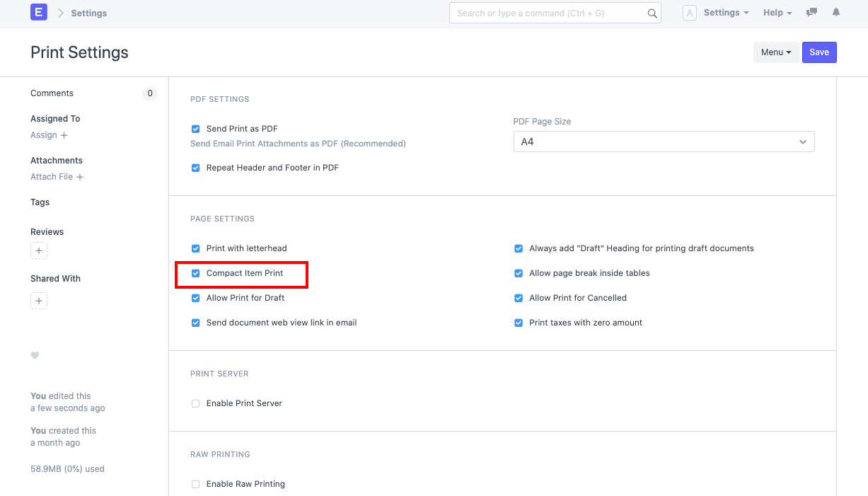Open the notifications bell icon
Image resolution: width=868 pixels, height=496 pixels.
pyautogui.click(x=836, y=13)
